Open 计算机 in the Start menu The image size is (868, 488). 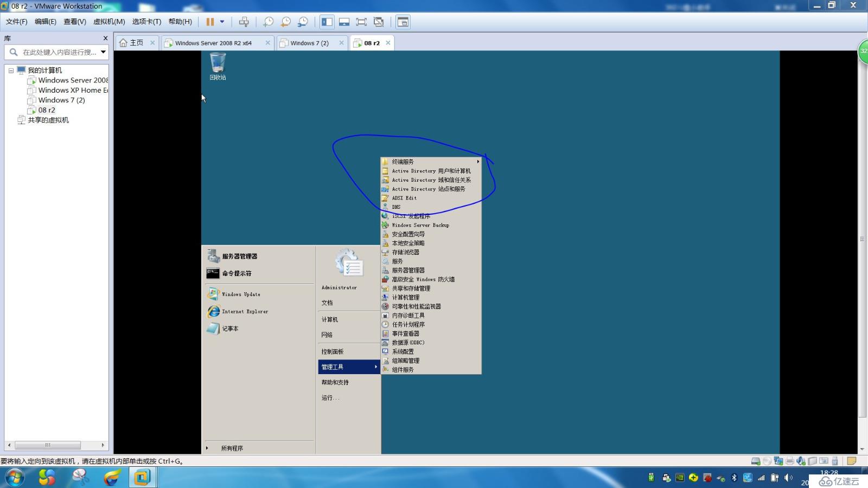tap(330, 319)
